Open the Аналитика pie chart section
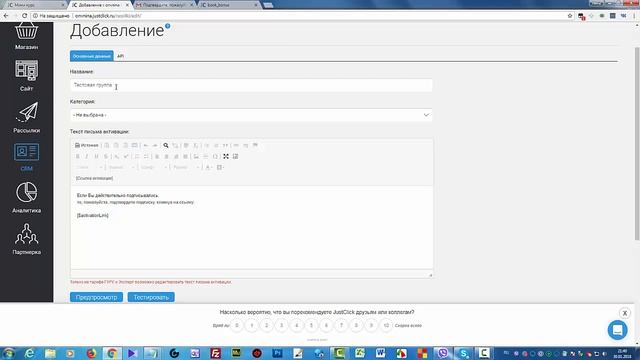The height and width of the screenshot is (360, 640). (x=27, y=198)
